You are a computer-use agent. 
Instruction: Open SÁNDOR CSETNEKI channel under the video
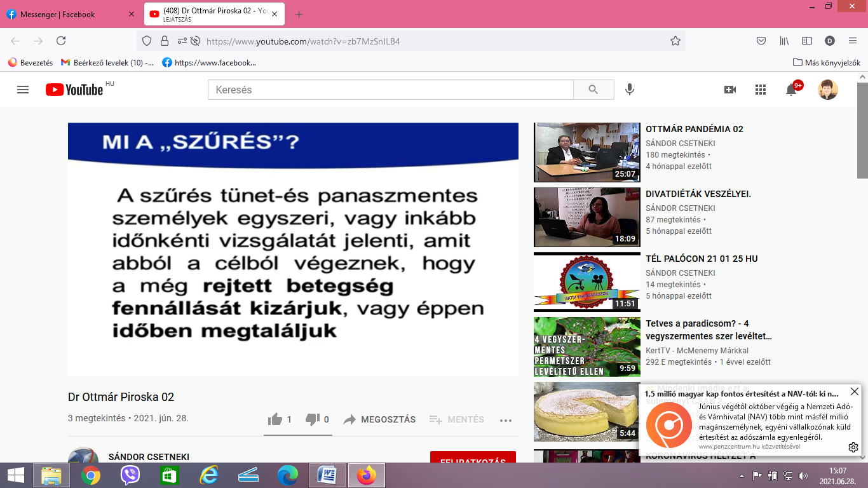tap(149, 457)
